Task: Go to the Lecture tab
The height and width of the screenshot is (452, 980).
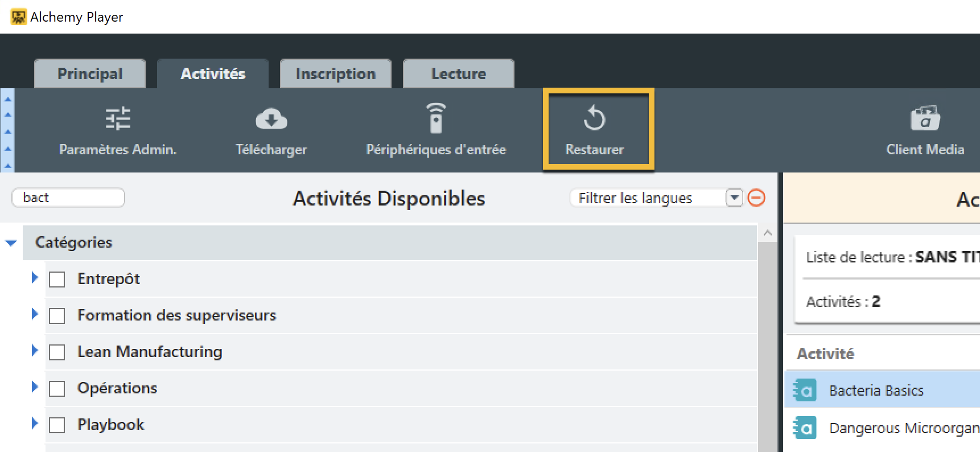Action: [459, 73]
